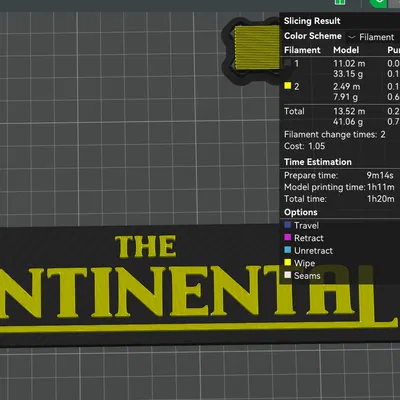Click the Model column header
This screenshot has height=400, width=400.
click(346, 50)
